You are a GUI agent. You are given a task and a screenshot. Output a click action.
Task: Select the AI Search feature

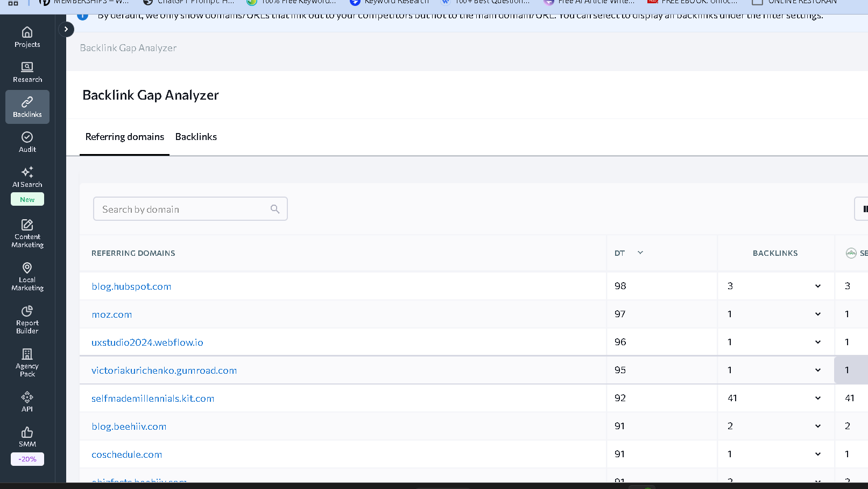pyautogui.click(x=27, y=178)
